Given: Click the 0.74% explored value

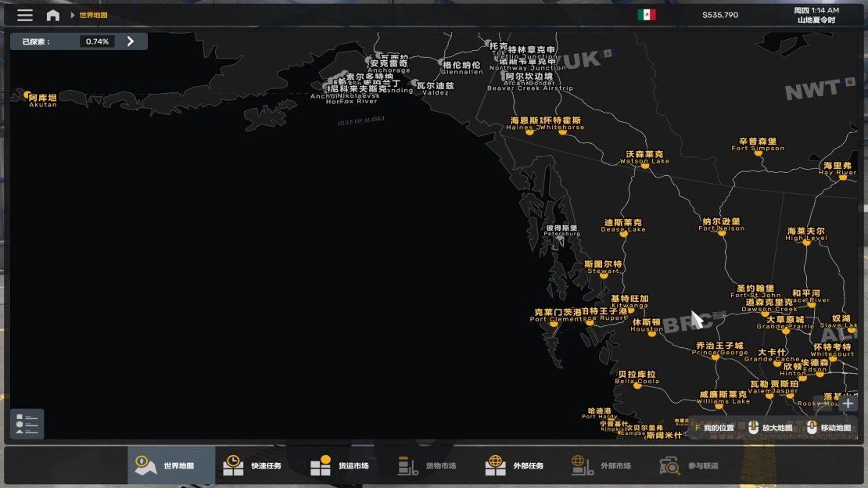Looking at the screenshot, I should tap(98, 41).
